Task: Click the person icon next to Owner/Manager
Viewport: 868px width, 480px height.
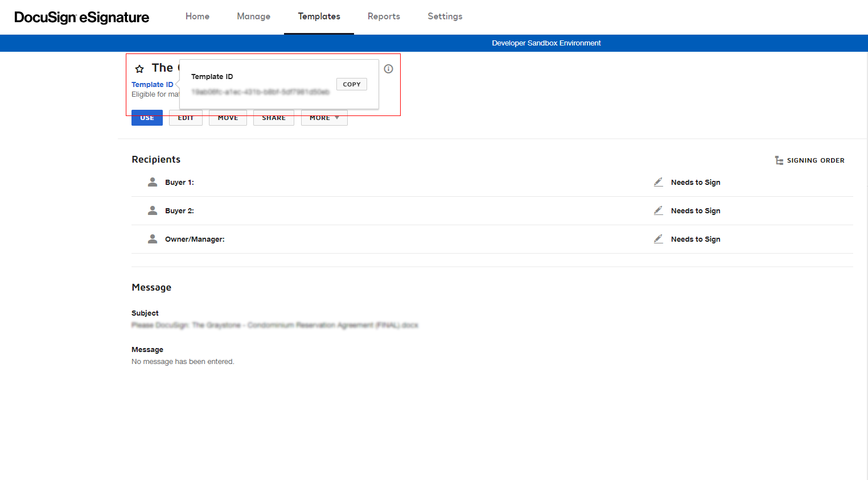Action: (x=152, y=238)
